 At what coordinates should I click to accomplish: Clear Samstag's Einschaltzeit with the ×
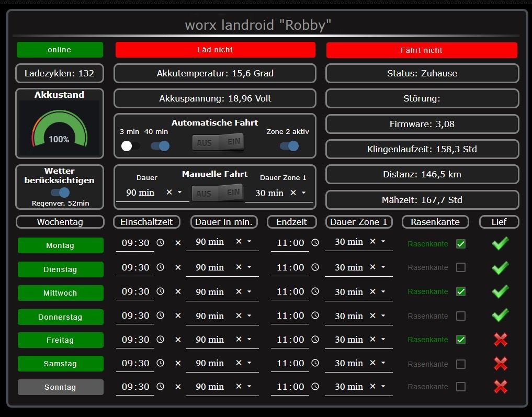click(178, 363)
